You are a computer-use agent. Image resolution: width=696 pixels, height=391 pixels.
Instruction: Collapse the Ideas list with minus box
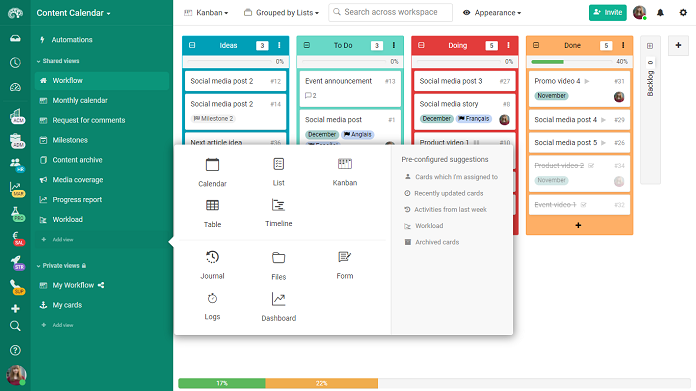click(192, 45)
